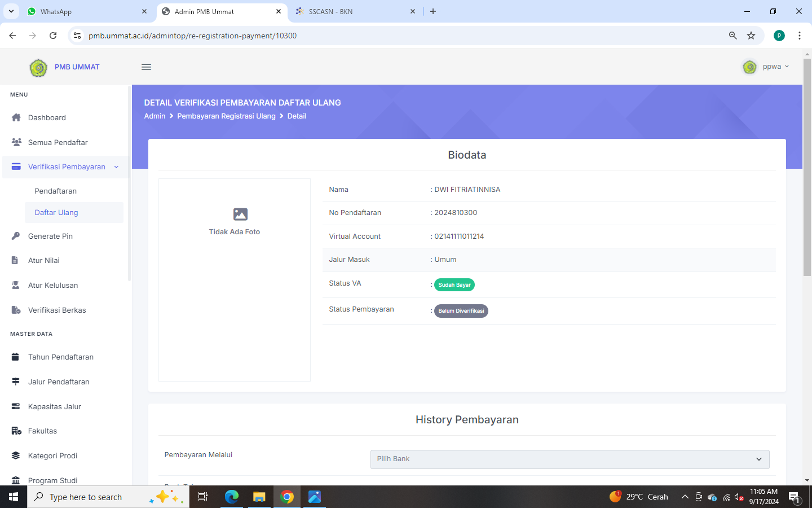
Task: Select Daftar Ulang in the sidebar submenu
Action: (56, 213)
